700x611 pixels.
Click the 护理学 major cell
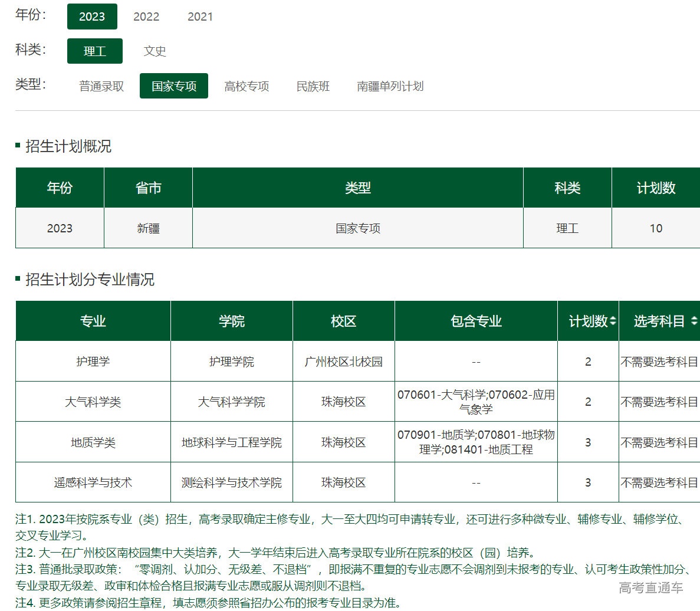point(93,362)
